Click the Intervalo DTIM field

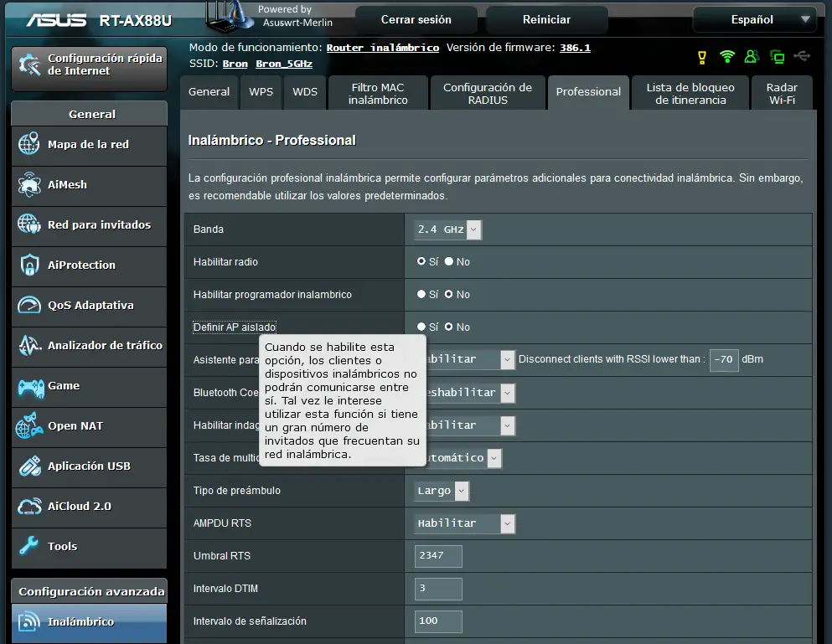point(437,589)
